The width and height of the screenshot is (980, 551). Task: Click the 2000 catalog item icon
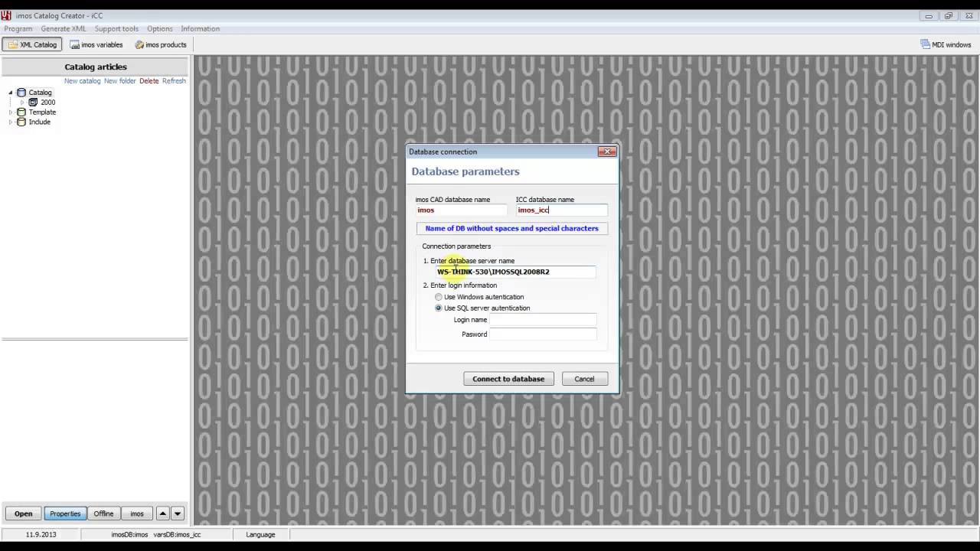click(x=33, y=103)
